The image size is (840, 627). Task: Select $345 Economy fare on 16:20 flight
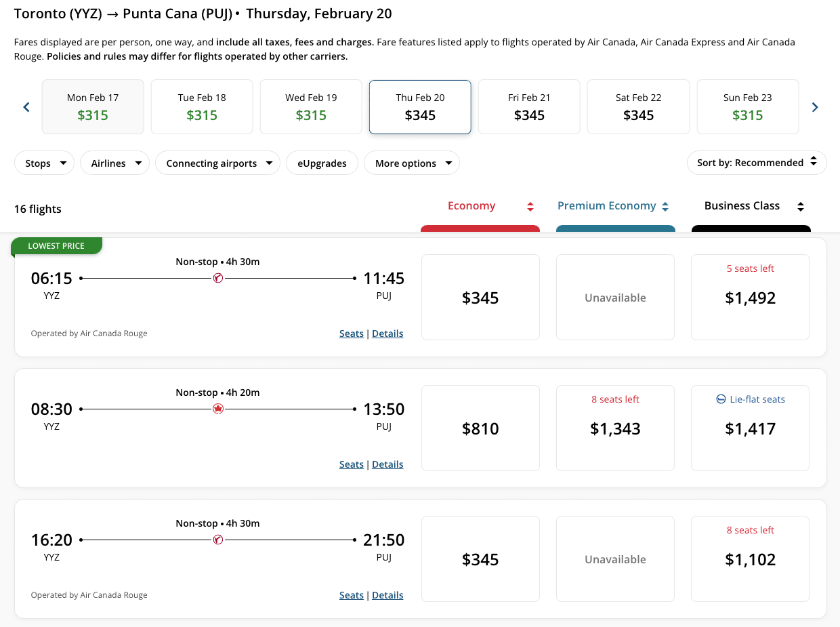480,559
